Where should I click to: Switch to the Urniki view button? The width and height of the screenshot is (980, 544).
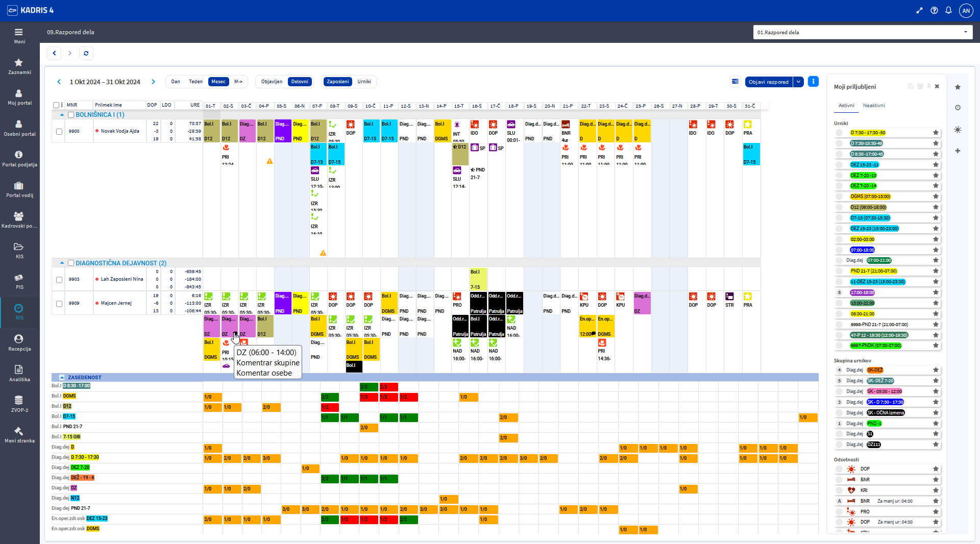pos(364,82)
